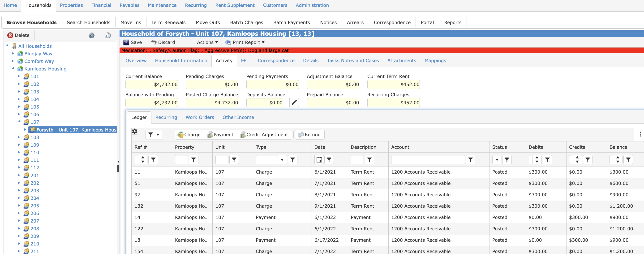Switch to the Work Orders sub-tab
644x254 pixels.
pyautogui.click(x=200, y=117)
